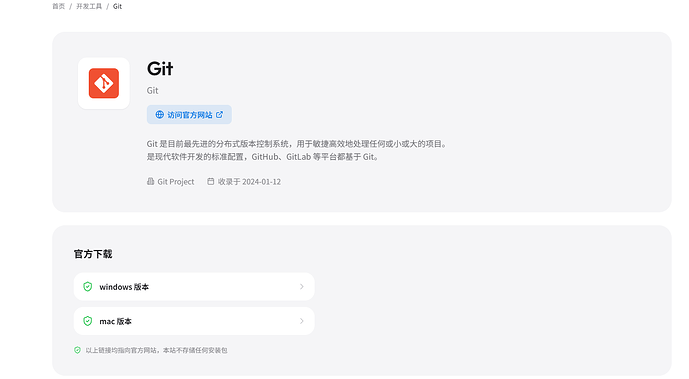Click the description line starting 是现代软件开发的标准配置
Viewport: 689px width, 379px height.
tap(262, 157)
